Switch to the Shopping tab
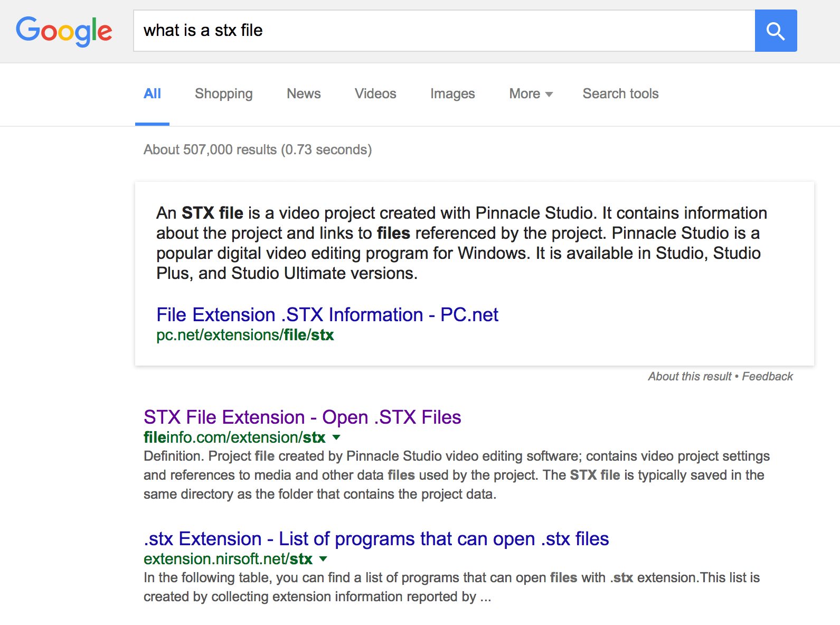Screen dimensions: 840x625 223,94
